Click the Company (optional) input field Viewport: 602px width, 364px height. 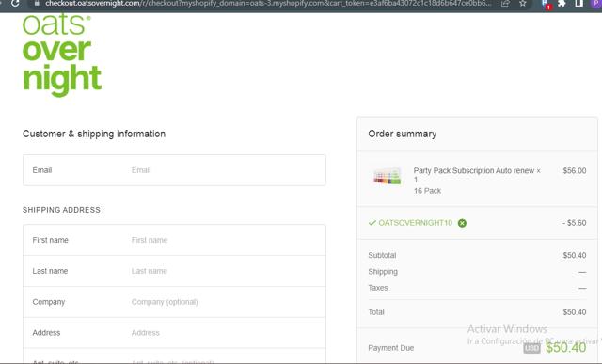coord(174,302)
